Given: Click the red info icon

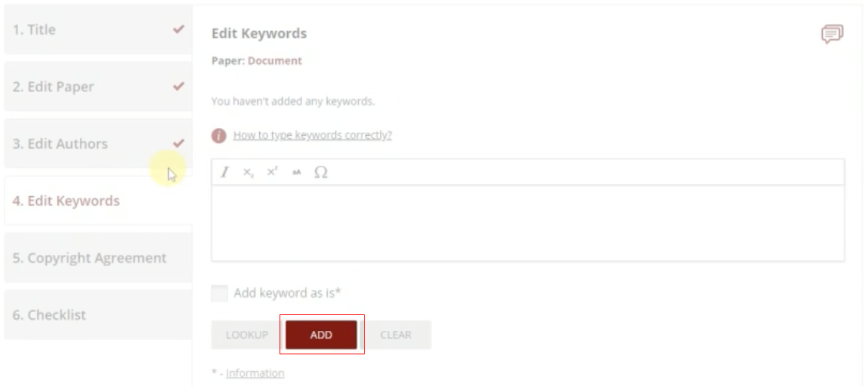Looking at the screenshot, I should (219, 136).
